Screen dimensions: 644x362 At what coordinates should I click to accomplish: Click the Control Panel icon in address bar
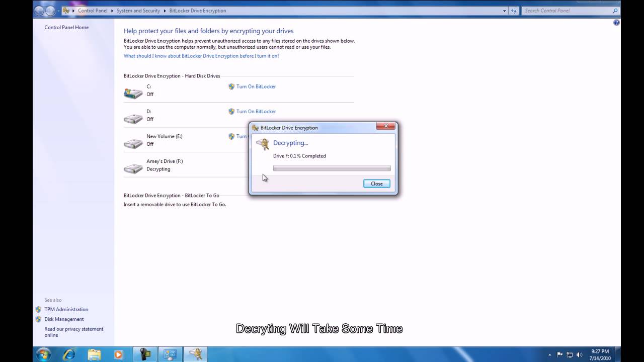(66, 11)
